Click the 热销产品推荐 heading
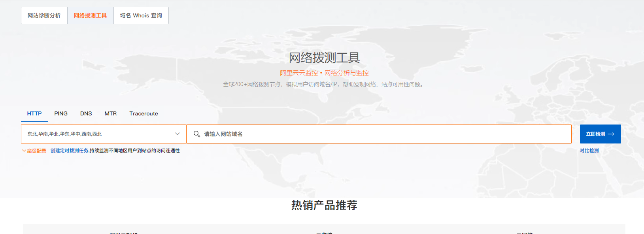This screenshot has width=644, height=234. pyautogui.click(x=324, y=205)
